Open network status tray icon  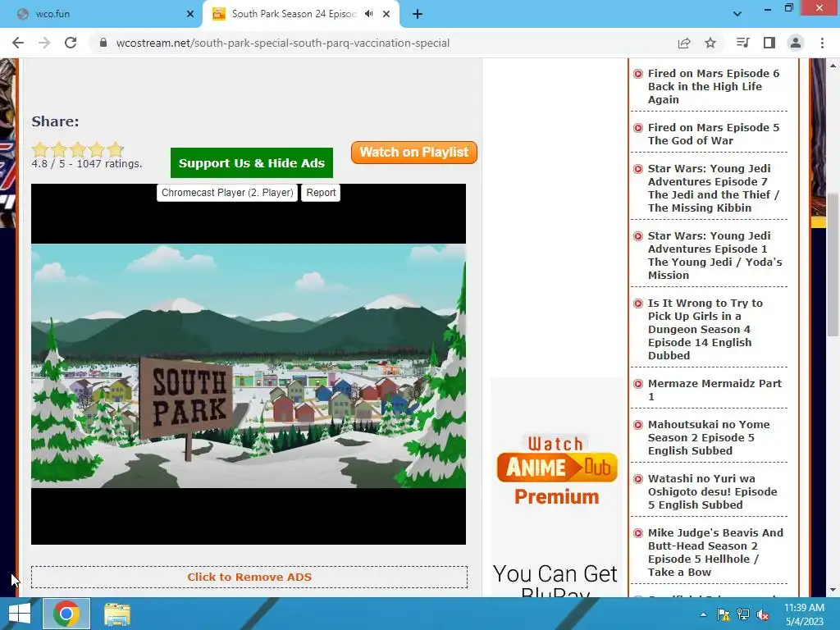(x=743, y=614)
